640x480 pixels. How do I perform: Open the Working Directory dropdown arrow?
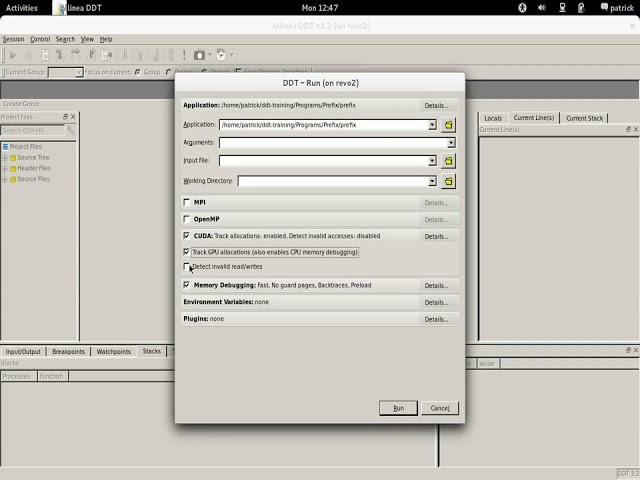(432, 181)
